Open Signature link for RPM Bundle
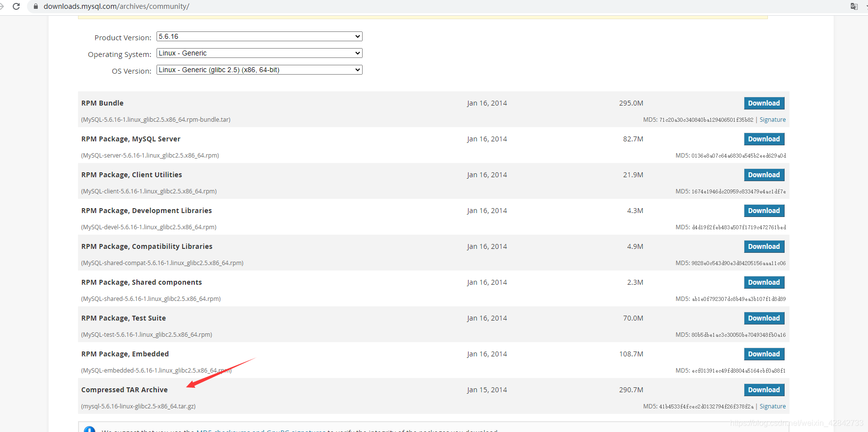Viewport: 868px width, 432px height. pos(772,120)
